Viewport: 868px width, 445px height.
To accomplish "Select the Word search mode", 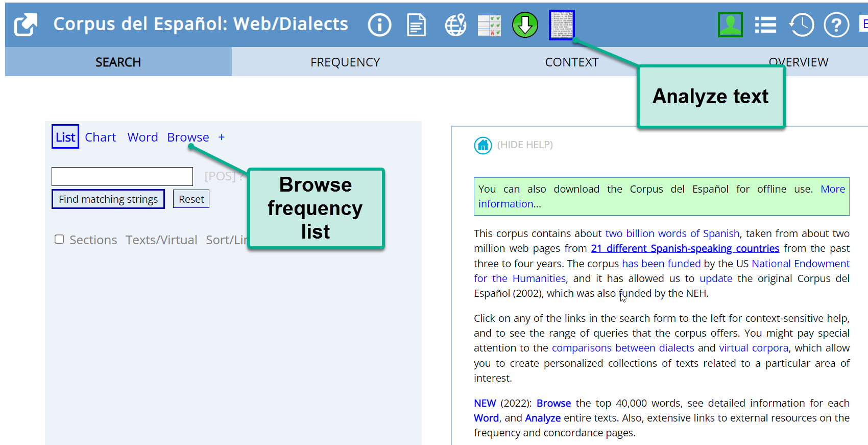I will 143,137.
